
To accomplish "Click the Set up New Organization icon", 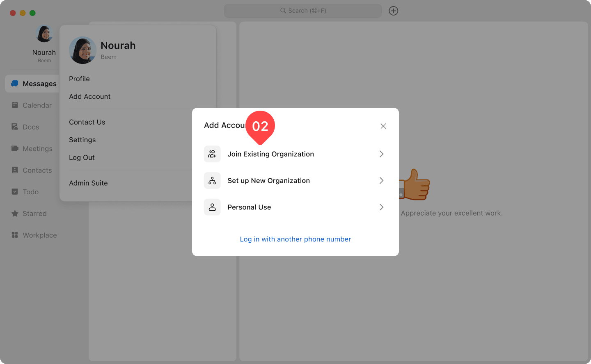I will pyautogui.click(x=212, y=181).
